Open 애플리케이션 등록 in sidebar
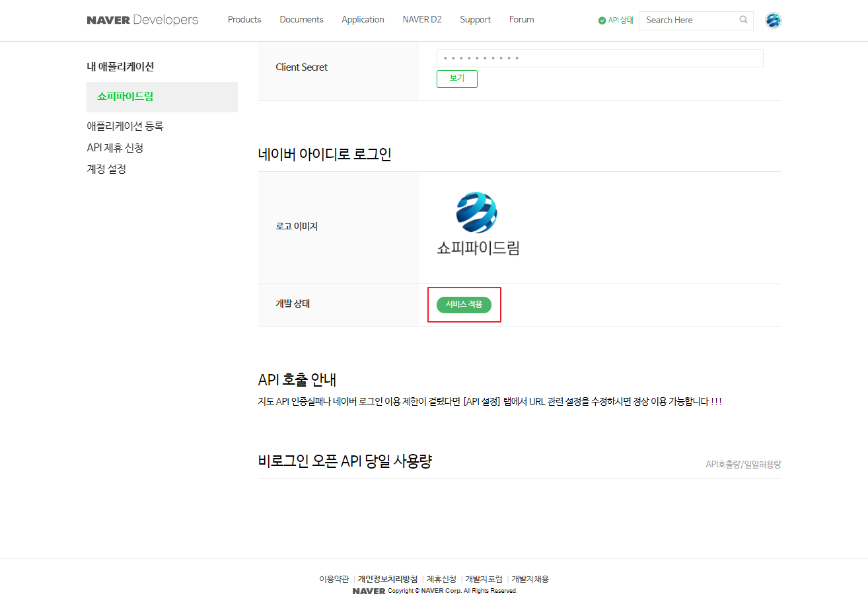The image size is (868, 612). tap(125, 126)
